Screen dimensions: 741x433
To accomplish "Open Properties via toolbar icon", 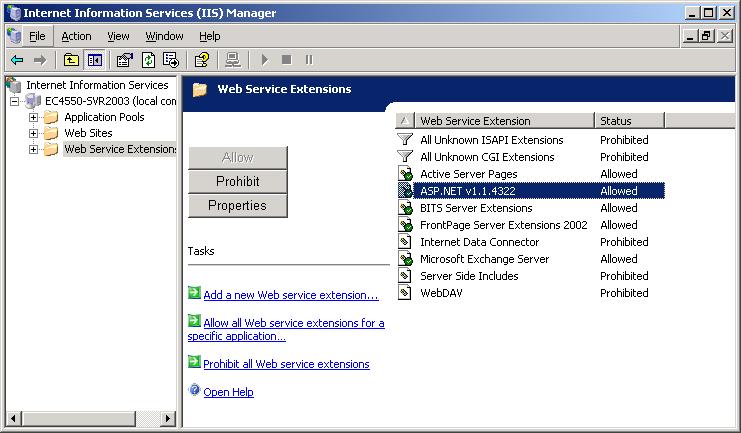I will pos(125,60).
